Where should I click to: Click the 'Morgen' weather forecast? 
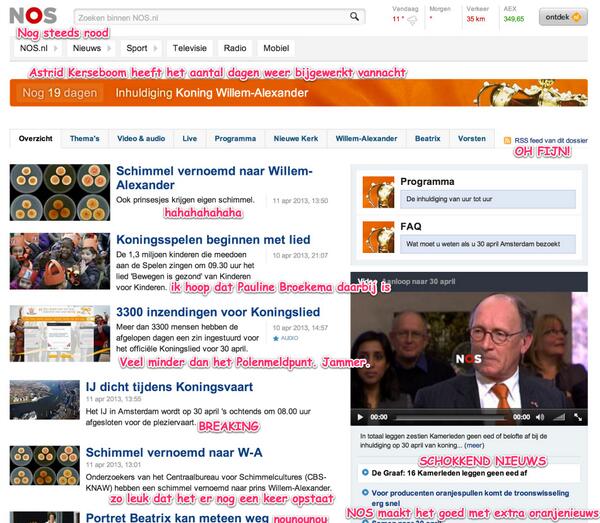tap(440, 14)
